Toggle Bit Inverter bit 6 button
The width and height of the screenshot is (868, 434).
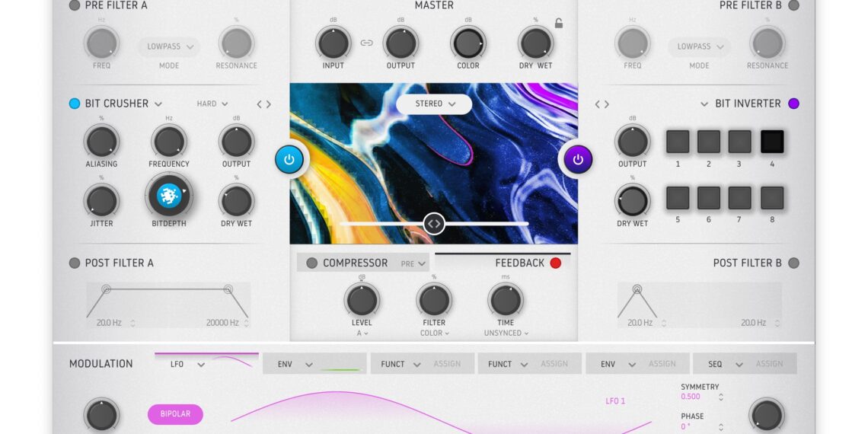tap(709, 198)
